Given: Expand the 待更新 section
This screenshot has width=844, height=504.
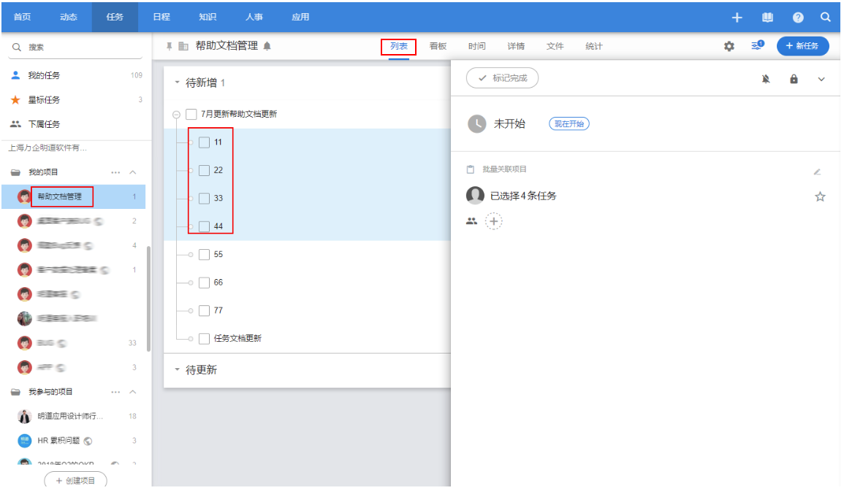Looking at the screenshot, I should pyautogui.click(x=177, y=370).
